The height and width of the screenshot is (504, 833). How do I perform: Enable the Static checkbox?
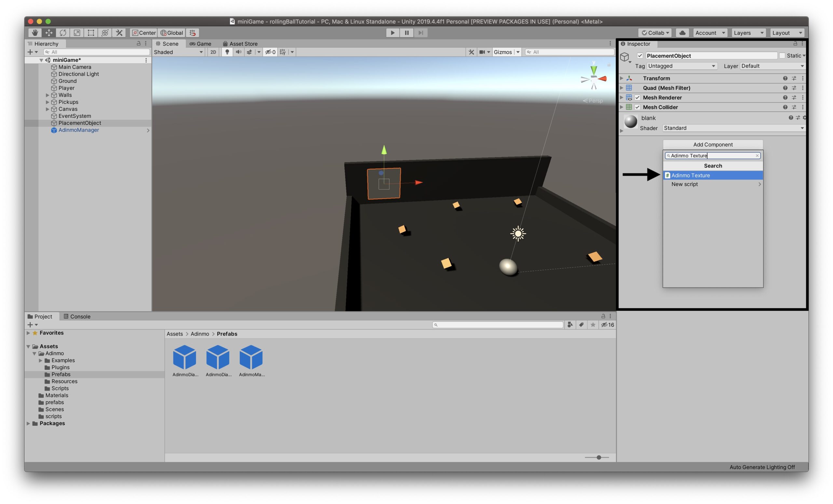(782, 56)
